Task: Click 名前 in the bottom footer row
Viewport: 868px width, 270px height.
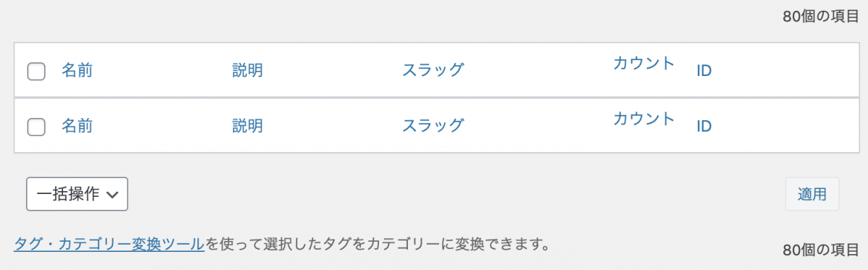Action: coord(77,126)
